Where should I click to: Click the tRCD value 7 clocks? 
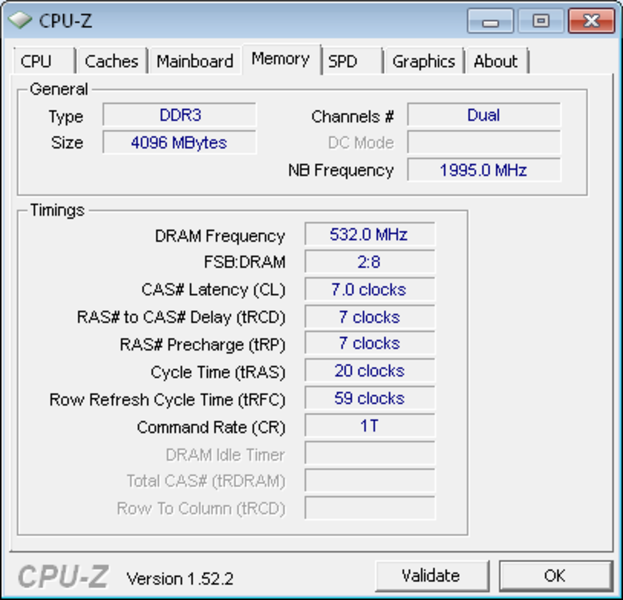(x=370, y=317)
